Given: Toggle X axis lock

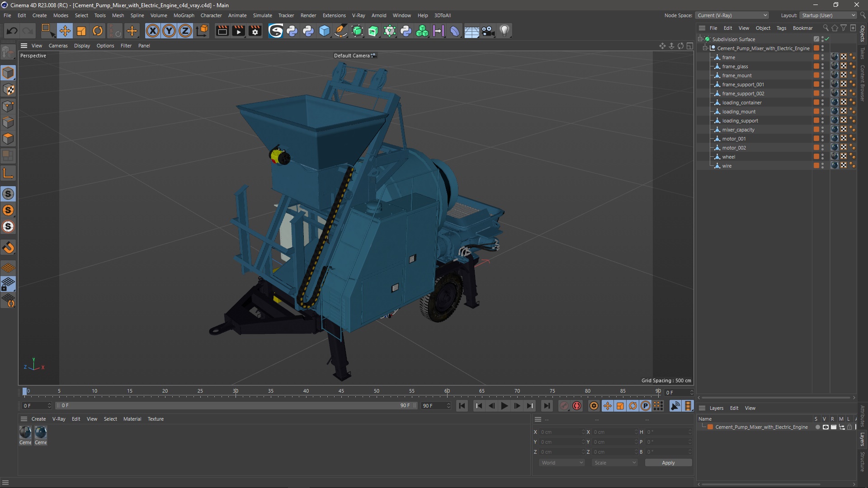Looking at the screenshot, I should click(153, 31).
